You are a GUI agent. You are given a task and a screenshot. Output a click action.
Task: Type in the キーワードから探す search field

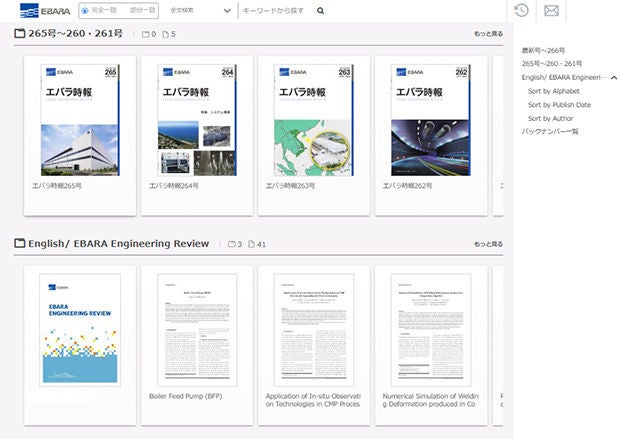[x=275, y=11]
